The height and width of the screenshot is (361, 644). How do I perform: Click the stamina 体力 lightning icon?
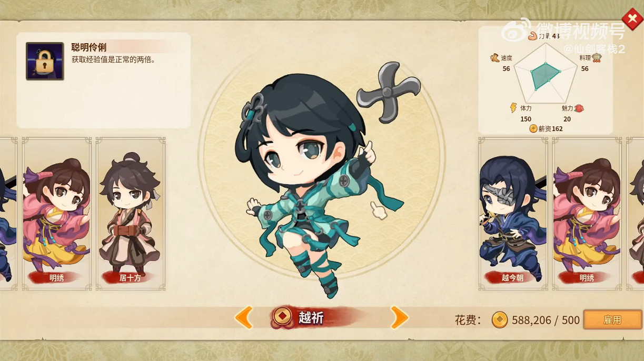[x=513, y=108]
